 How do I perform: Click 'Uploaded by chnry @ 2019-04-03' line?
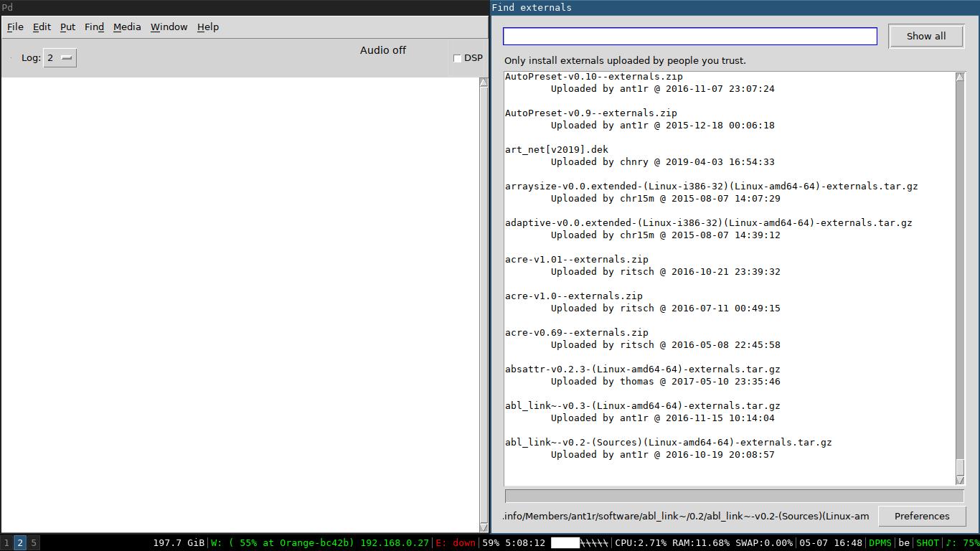(663, 162)
